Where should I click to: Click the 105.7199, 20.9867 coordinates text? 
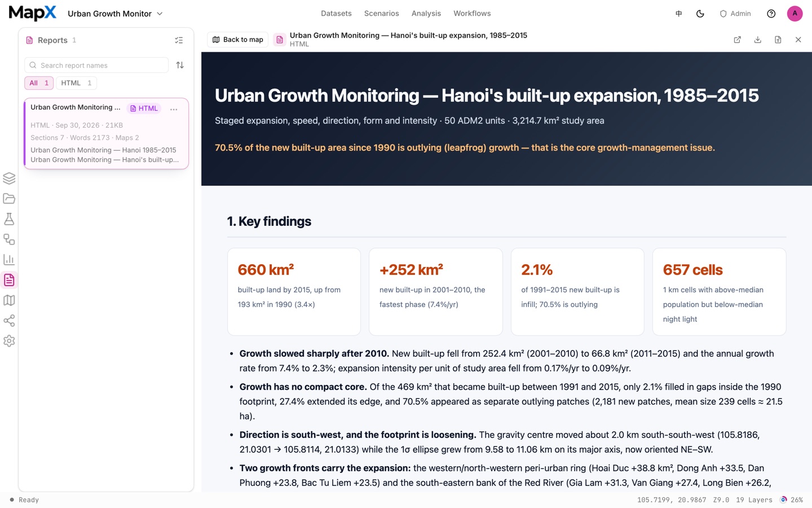click(x=672, y=500)
